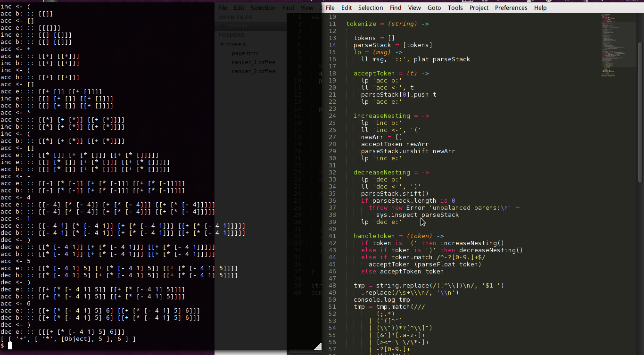Open the Tools menu
The height and width of the screenshot is (355, 644).
(455, 8)
